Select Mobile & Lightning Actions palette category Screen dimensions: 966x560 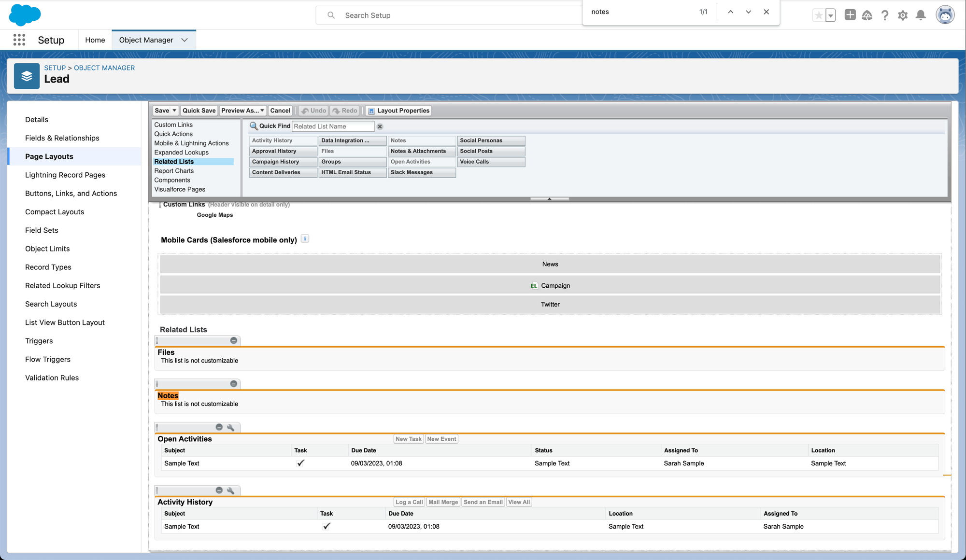coord(191,143)
